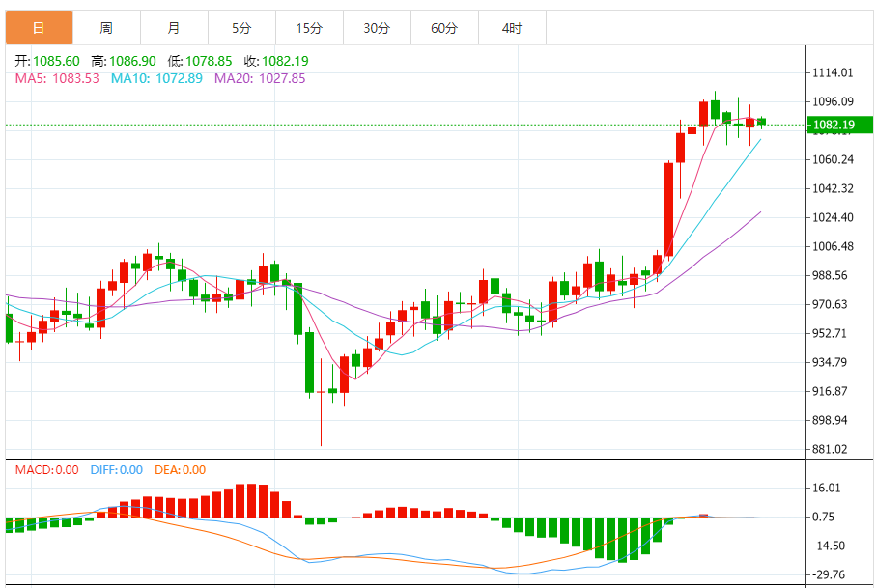The height and width of the screenshot is (588, 876).
Task: Click the MA5 value 1083.53
Action: (75, 78)
